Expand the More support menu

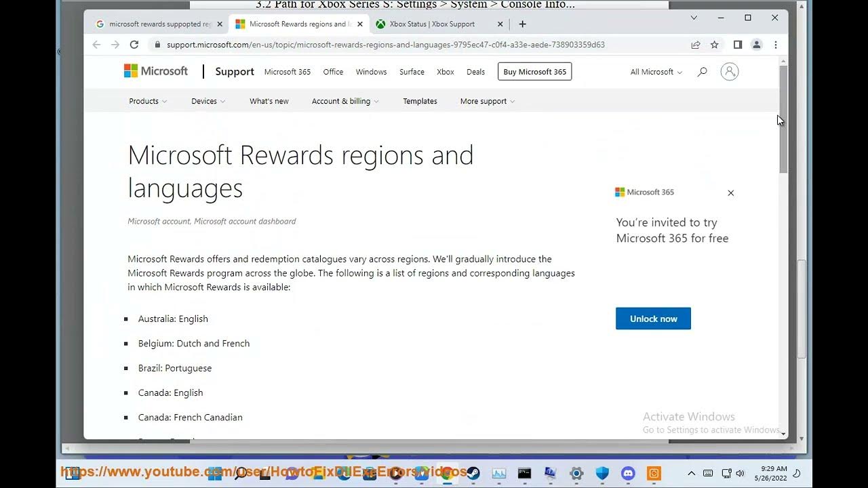(488, 101)
